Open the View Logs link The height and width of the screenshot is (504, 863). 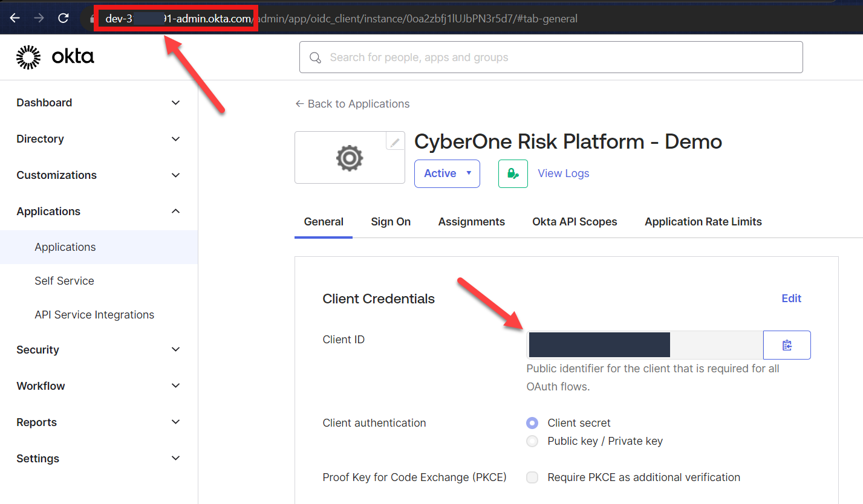pyautogui.click(x=564, y=173)
